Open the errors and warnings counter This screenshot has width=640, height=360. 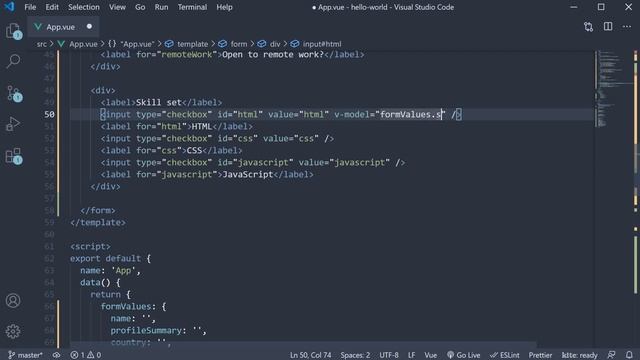(x=86, y=355)
